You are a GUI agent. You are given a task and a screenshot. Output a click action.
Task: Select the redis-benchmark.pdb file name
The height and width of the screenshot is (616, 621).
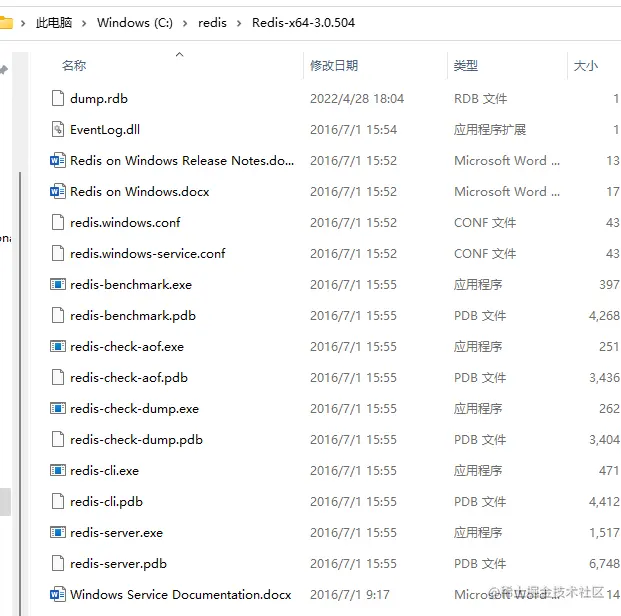[x=133, y=315]
